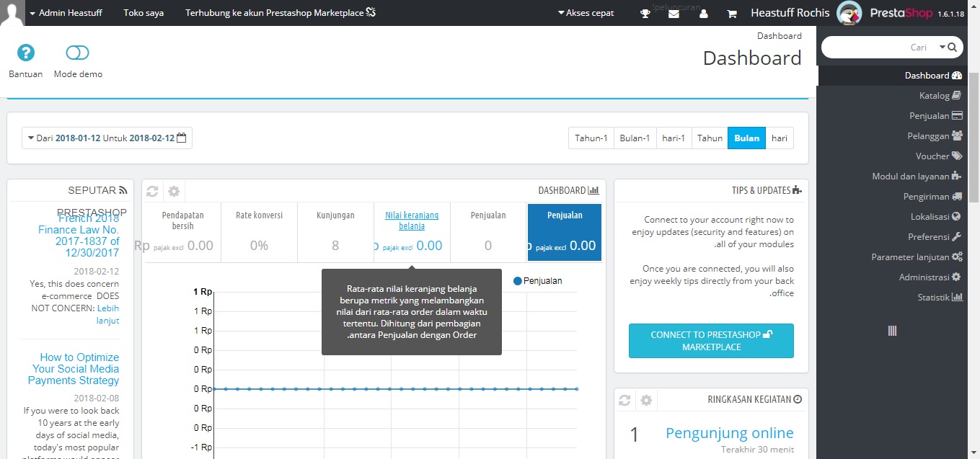Viewport: 980px width, 459px height.
Task: Click the Bantuan help question-mark icon
Action: click(x=26, y=53)
